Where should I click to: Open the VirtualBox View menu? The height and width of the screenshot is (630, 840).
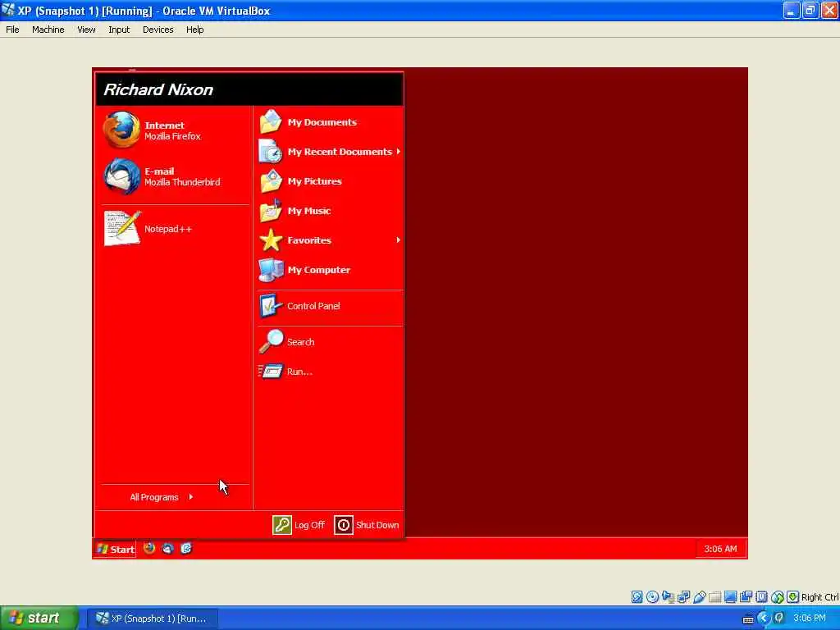click(x=86, y=30)
